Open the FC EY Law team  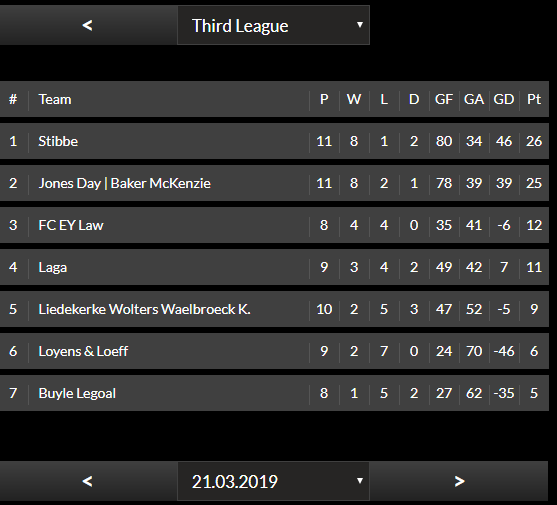(71, 225)
